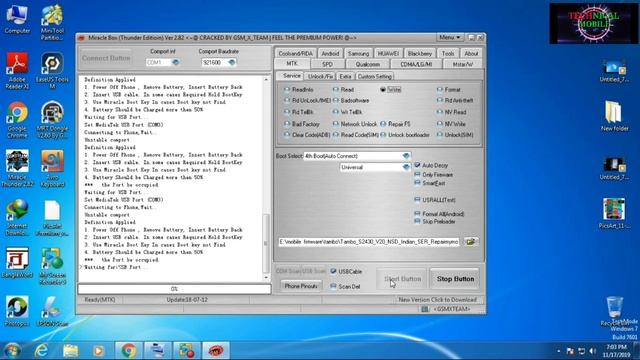Image resolution: width=640 pixels, height=360 pixels.
Task: Click New Version Click to Download link
Action: pyautogui.click(x=437, y=300)
